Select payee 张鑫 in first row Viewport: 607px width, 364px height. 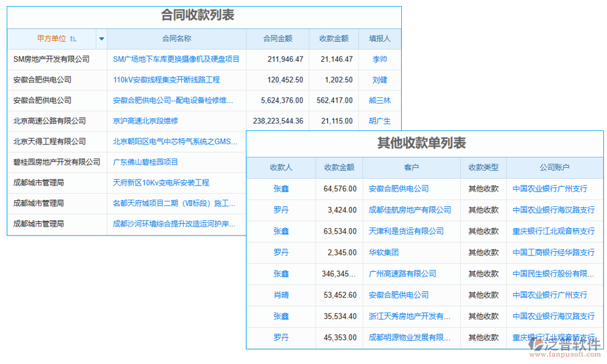280,189
